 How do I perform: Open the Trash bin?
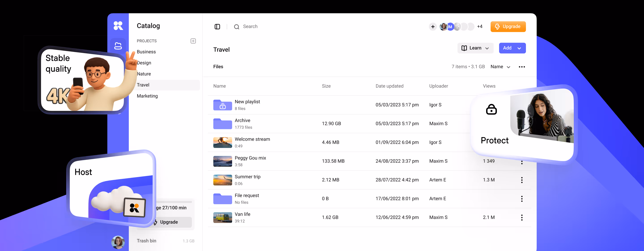click(x=146, y=241)
